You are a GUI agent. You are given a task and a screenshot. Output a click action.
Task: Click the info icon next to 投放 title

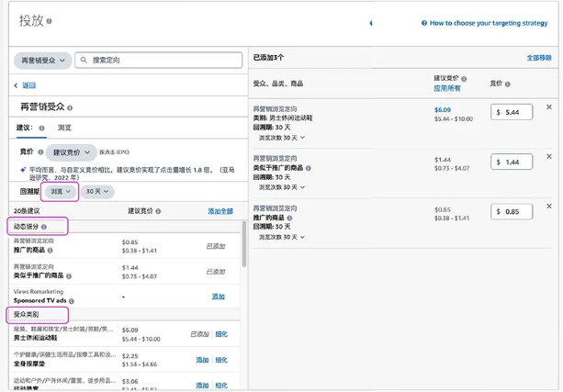click(x=50, y=21)
